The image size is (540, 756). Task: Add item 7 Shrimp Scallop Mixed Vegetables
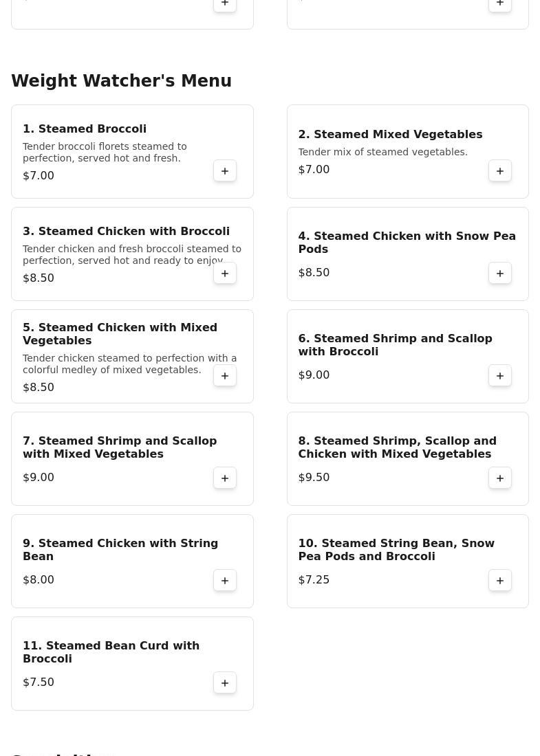point(225,478)
